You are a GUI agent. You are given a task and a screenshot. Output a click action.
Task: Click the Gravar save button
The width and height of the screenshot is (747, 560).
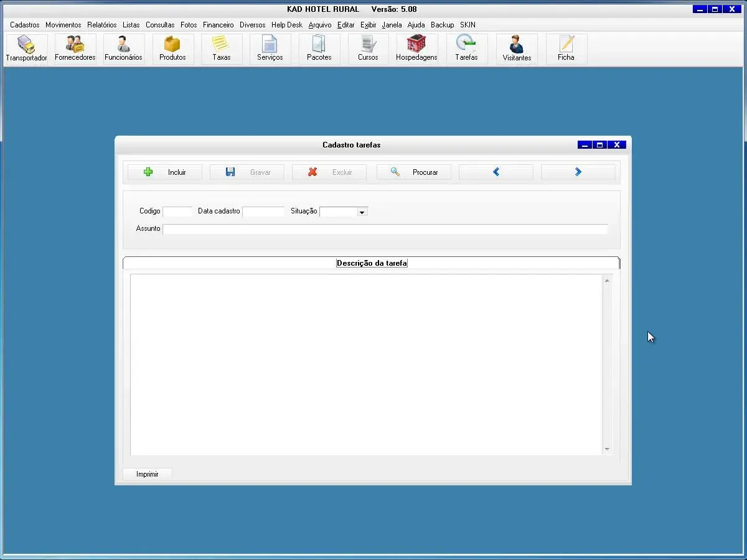pos(247,172)
